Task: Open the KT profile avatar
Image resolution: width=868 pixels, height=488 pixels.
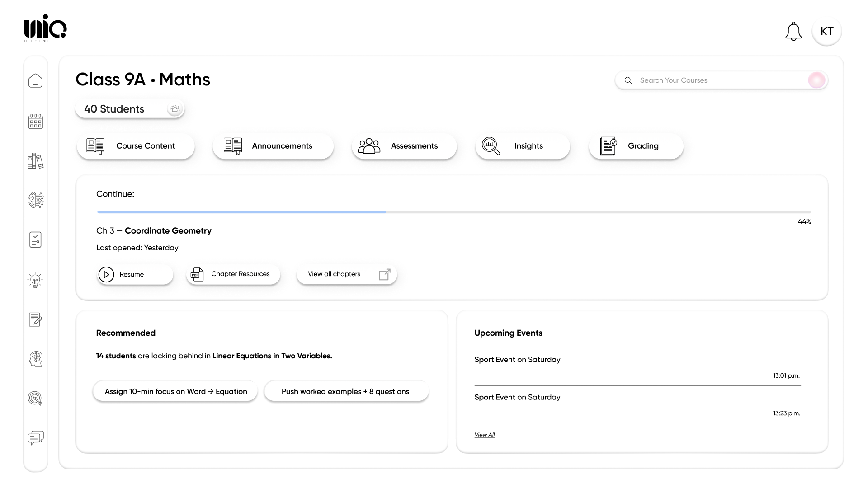Action: point(826,31)
